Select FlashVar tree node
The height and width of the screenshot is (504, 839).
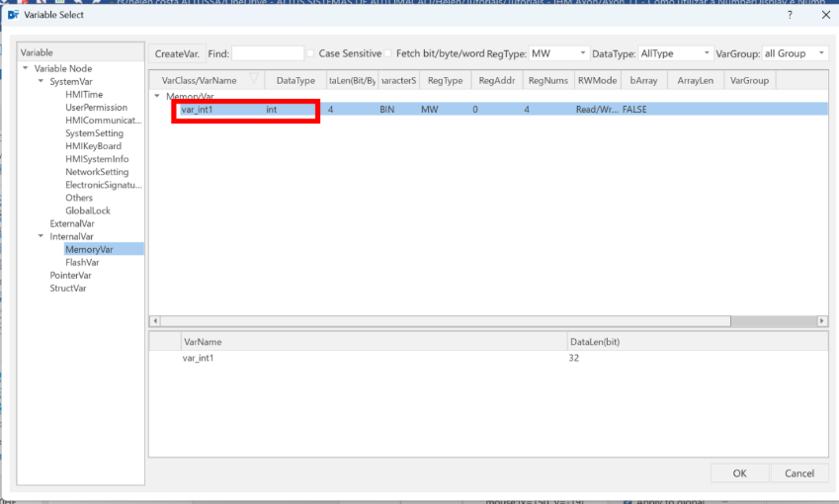[x=82, y=262]
